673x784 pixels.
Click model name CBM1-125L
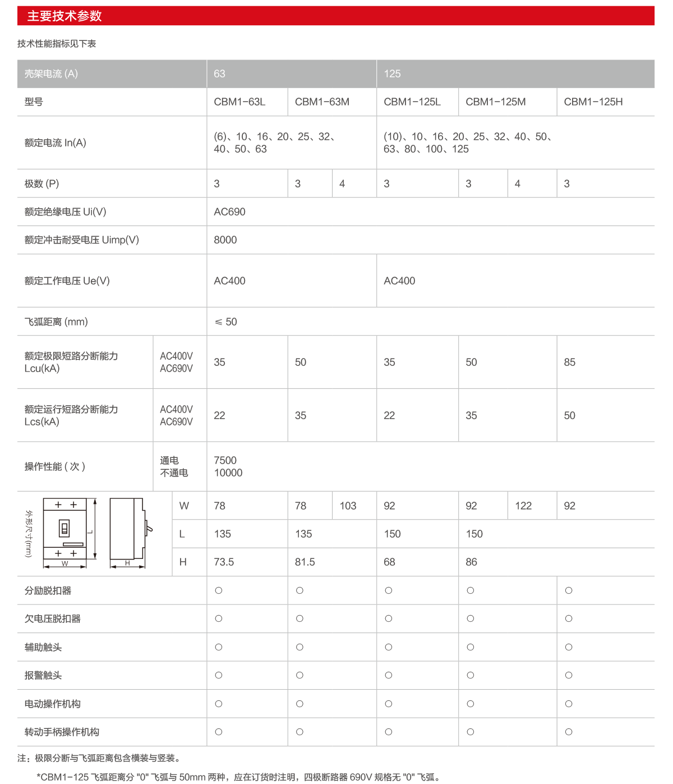coord(412,102)
